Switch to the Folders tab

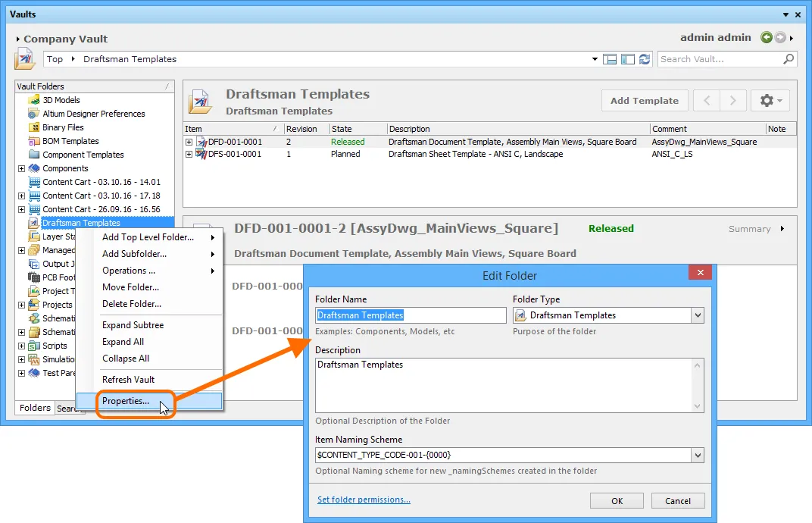pos(35,408)
